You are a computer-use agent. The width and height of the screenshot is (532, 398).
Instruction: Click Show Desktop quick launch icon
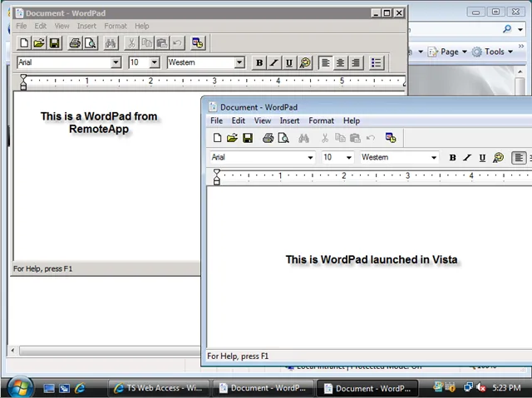point(48,388)
